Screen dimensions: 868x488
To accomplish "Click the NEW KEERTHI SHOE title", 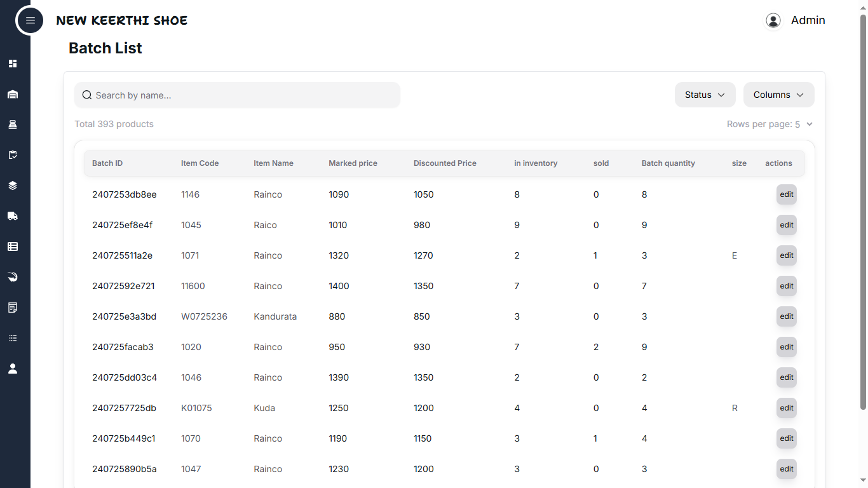I will 122,20.
